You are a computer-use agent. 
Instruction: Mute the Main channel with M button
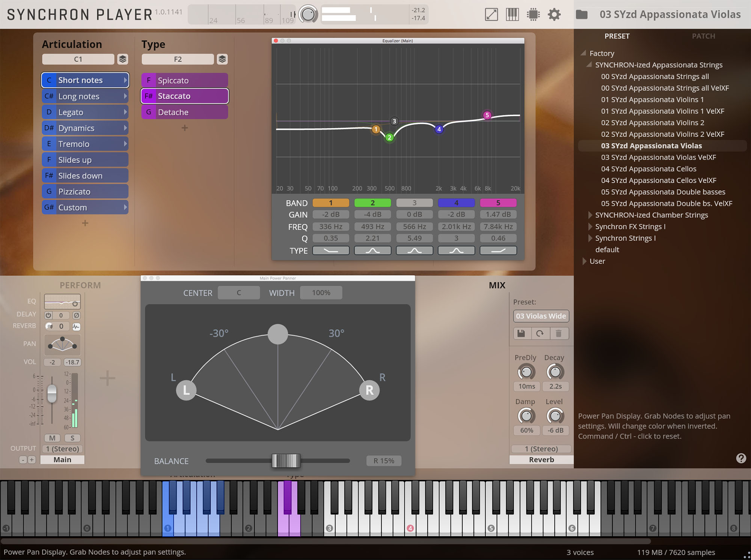52,438
